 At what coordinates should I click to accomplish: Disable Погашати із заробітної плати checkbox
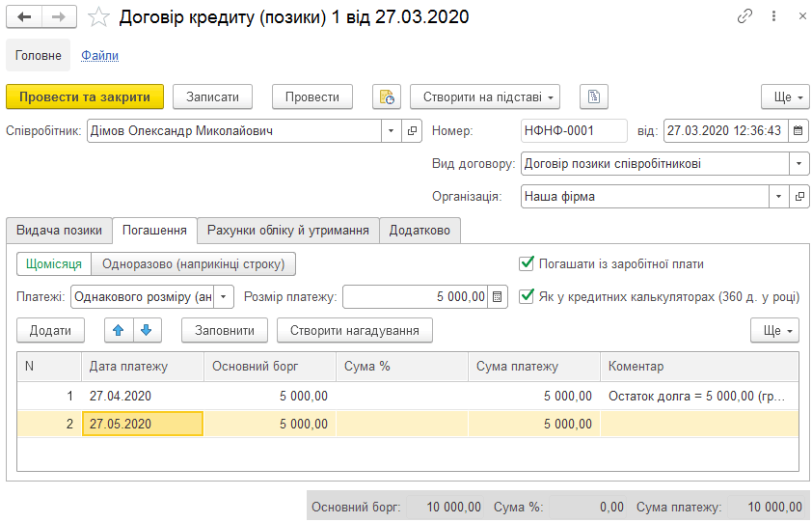(x=527, y=263)
